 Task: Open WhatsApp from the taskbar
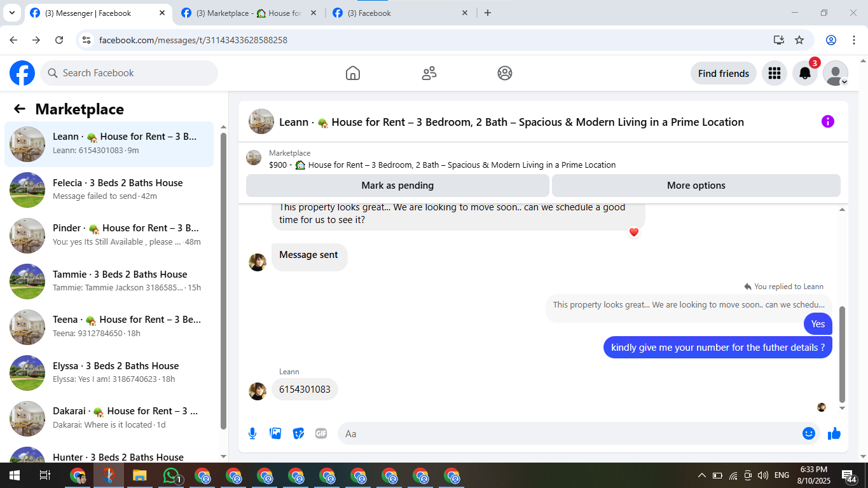pos(171,475)
